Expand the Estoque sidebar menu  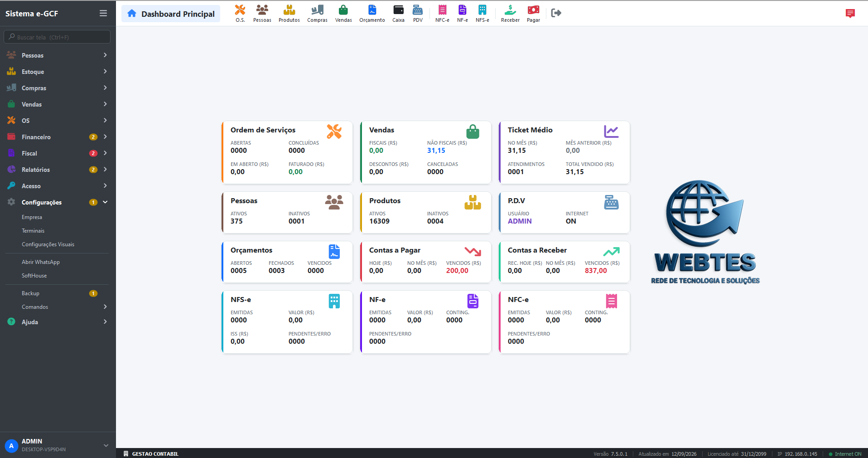[58, 72]
